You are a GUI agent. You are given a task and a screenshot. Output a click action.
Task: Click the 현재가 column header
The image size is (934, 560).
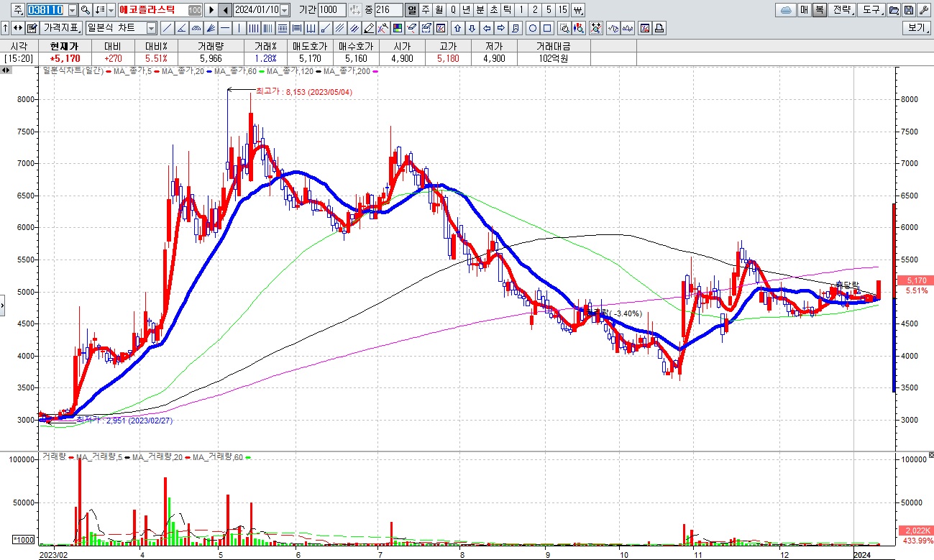[63, 45]
